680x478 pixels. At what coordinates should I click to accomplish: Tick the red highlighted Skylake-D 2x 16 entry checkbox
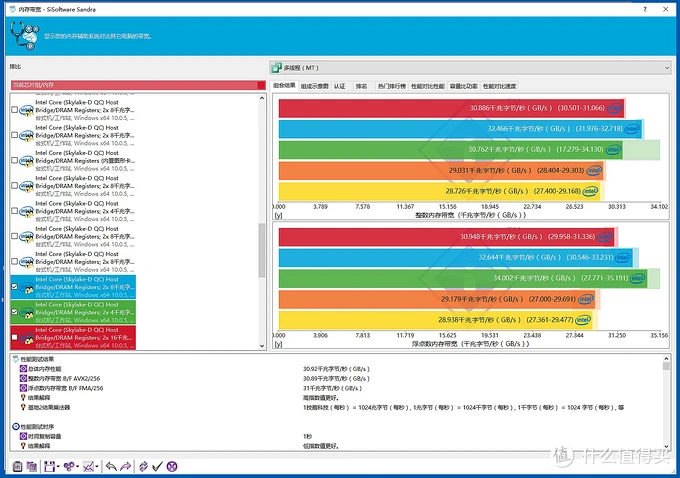[13, 337]
